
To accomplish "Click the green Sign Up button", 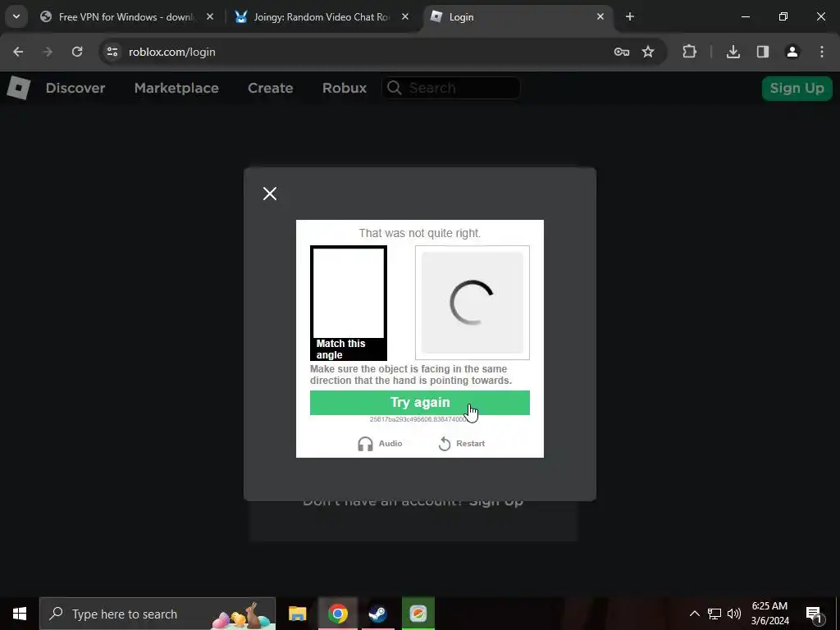I will [x=797, y=88].
